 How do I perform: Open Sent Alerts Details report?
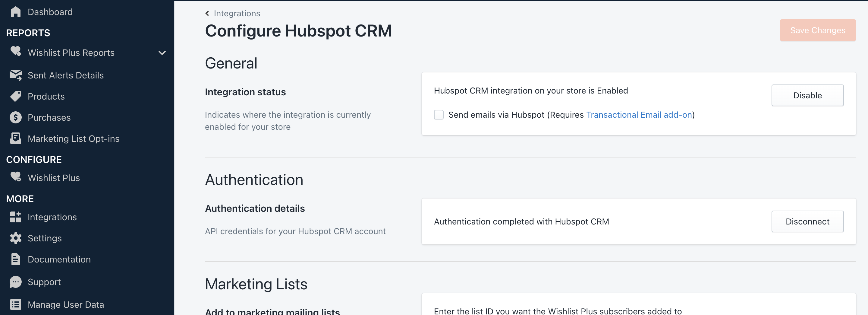point(66,75)
